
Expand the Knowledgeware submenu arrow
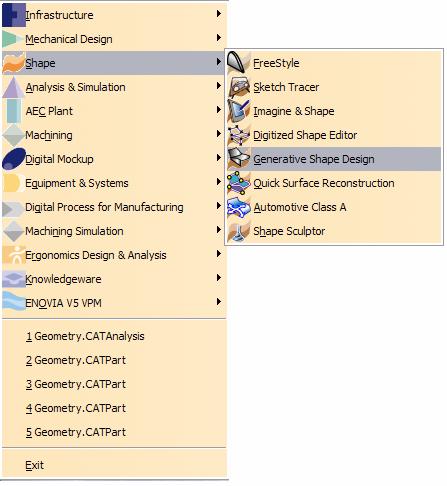(219, 278)
